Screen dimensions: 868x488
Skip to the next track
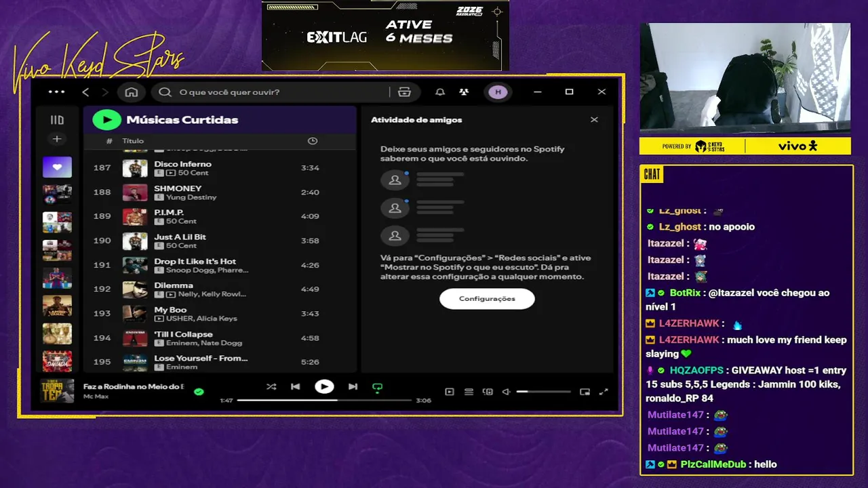[x=353, y=387]
